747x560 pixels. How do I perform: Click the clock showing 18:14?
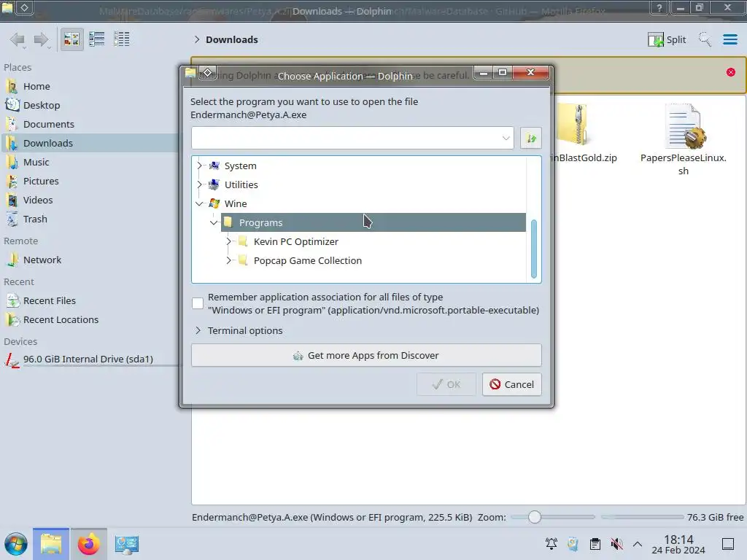(x=678, y=544)
